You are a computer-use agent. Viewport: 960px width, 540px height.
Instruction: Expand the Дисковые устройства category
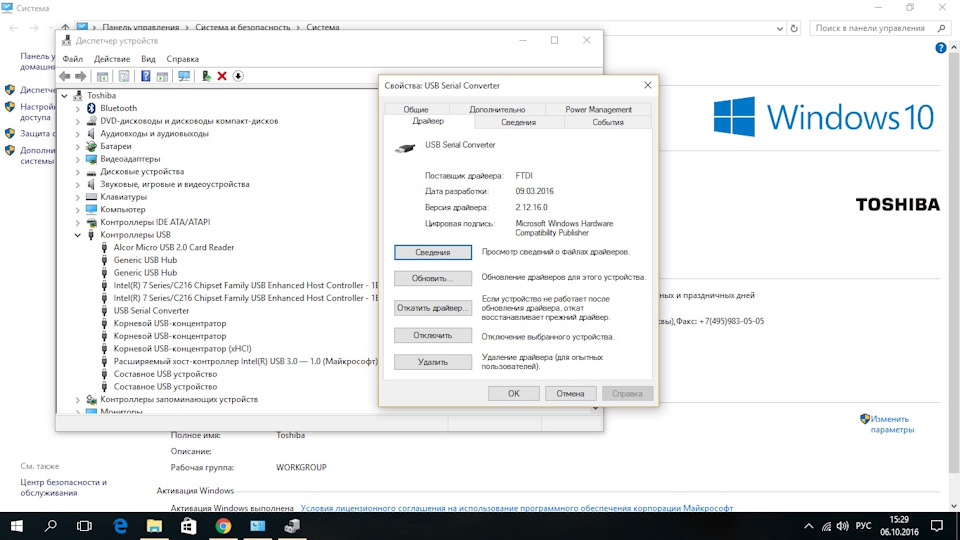click(78, 172)
